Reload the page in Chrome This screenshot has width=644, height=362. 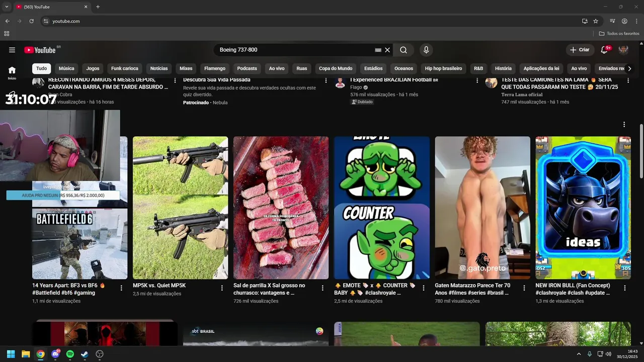point(31,21)
